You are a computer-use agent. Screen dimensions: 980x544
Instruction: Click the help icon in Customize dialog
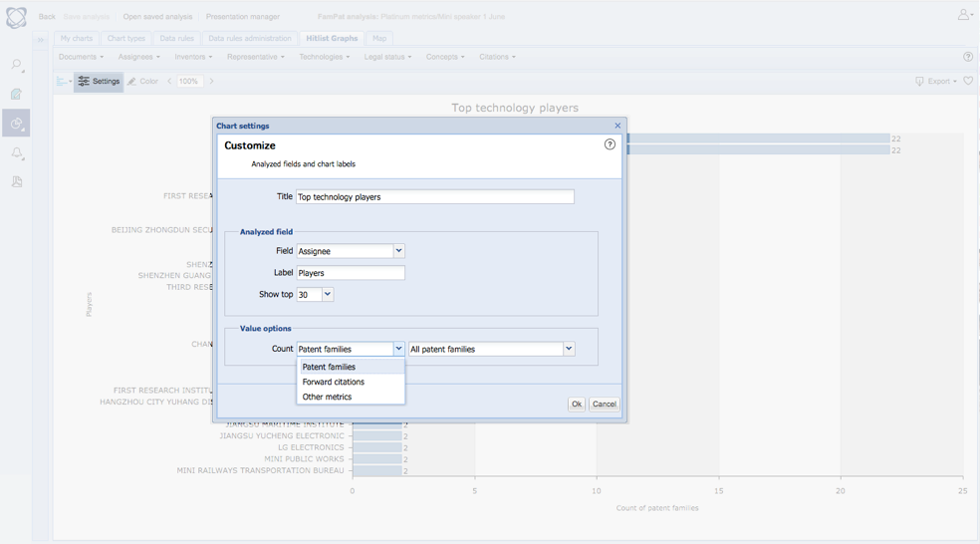pyautogui.click(x=610, y=144)
